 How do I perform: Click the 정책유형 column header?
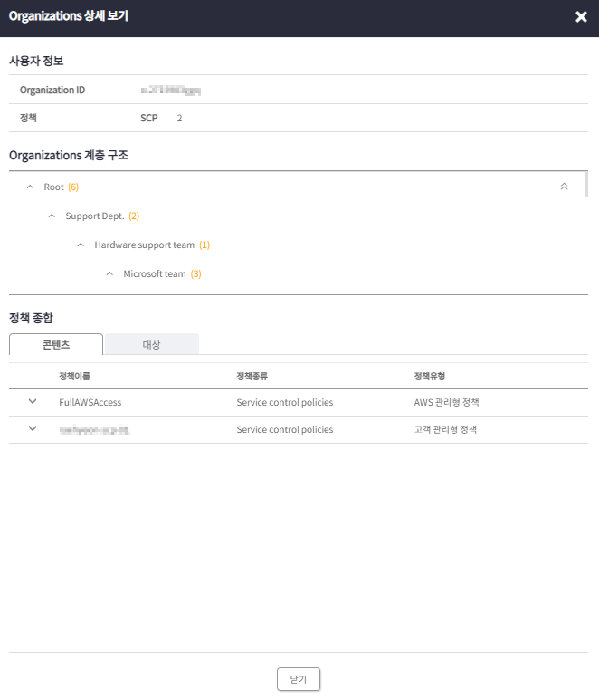(430, 376)
